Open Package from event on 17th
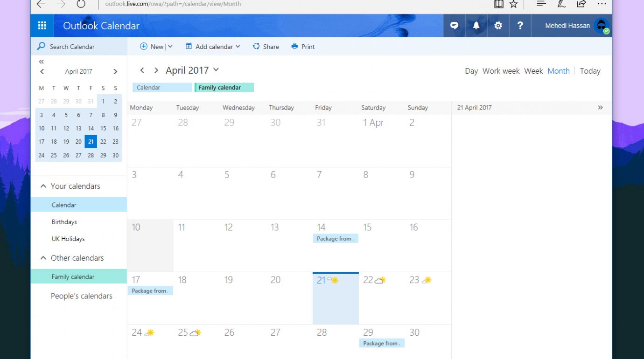This screenshot has height=359, width=644. (x=150, y=291)
